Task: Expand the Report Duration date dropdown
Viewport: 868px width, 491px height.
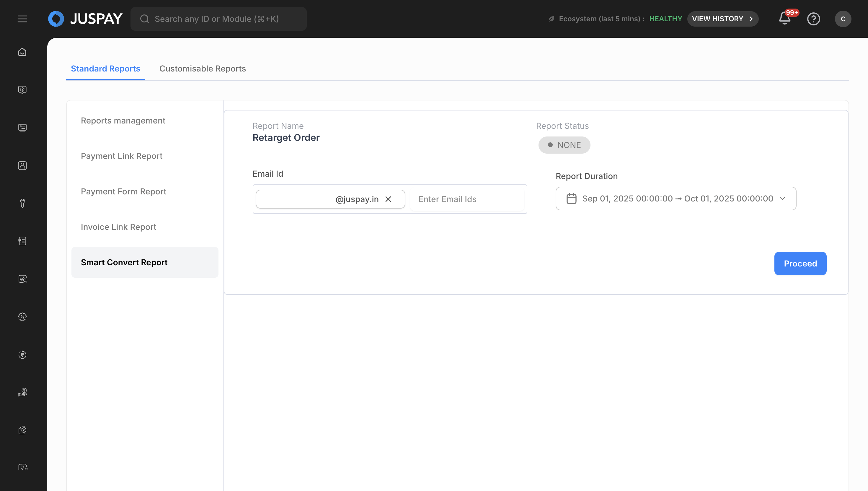Action: 782,199
